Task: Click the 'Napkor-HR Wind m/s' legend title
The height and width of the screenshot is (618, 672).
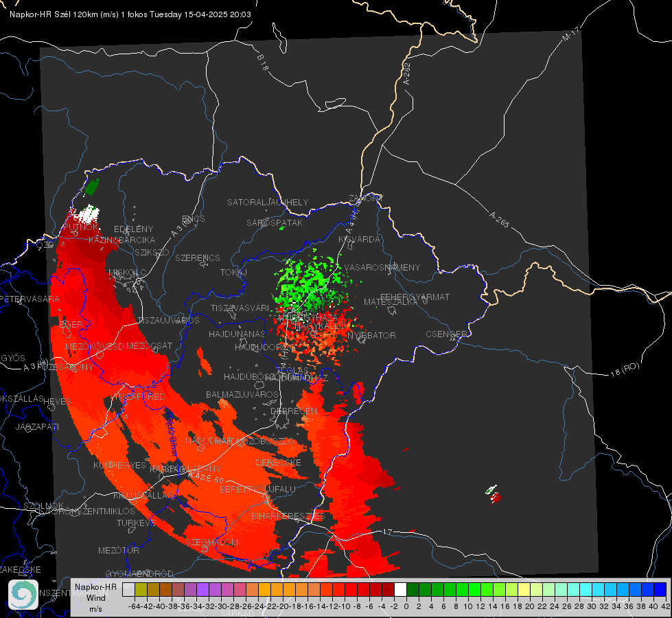Action: 95,598
